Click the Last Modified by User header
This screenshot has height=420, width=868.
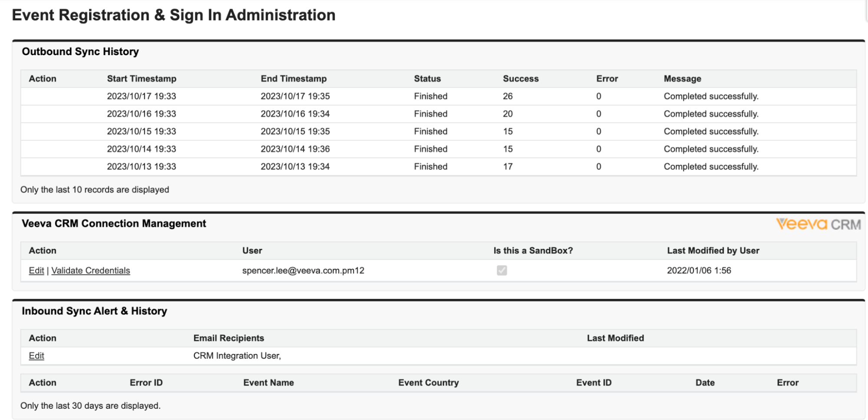(713, 251)
